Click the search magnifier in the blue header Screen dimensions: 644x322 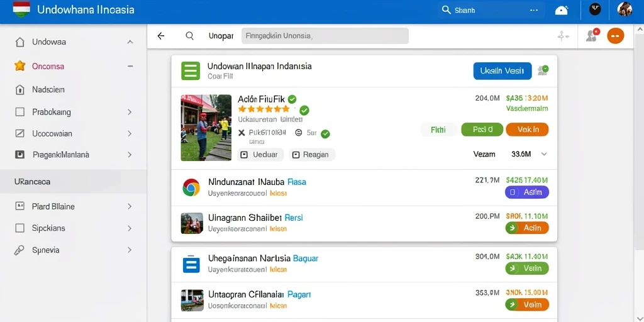pyautogui.click(x=446, y=10)
